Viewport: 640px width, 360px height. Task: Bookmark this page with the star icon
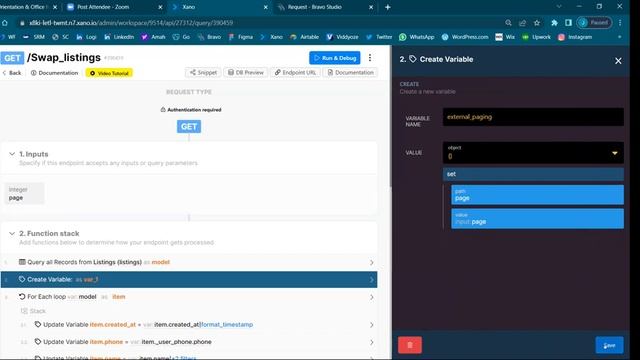tap(537, 23)
